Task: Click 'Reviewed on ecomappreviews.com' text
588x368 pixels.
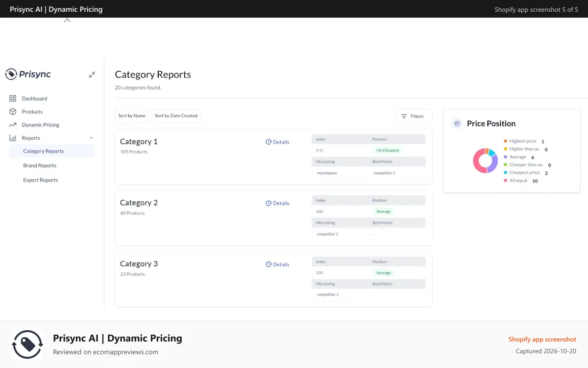Action: pos(105,352)
